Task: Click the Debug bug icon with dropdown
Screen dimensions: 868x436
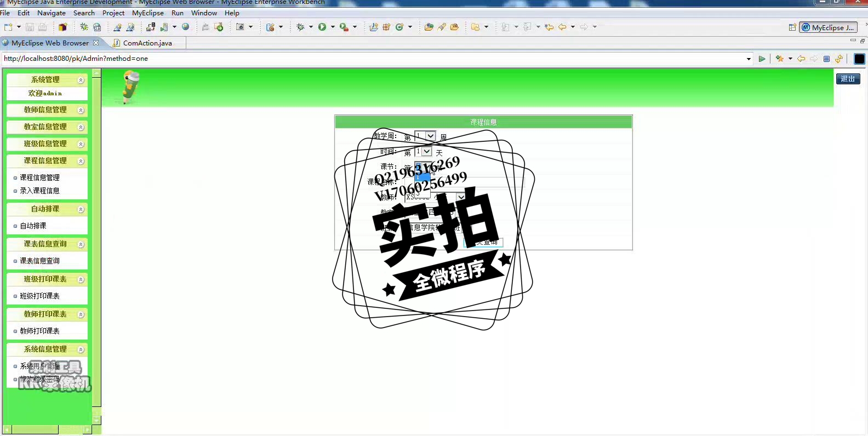Action: (300, 27)
